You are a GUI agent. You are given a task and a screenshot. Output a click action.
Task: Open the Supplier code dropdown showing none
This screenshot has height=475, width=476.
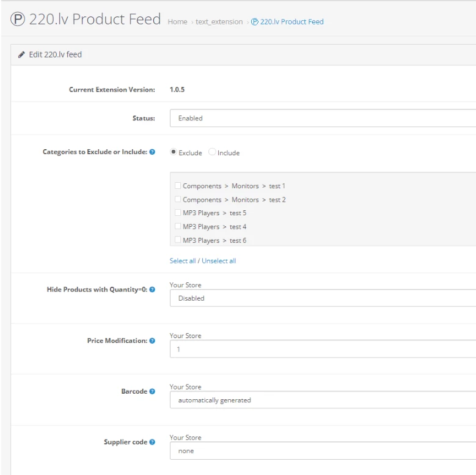click(323, 451)
